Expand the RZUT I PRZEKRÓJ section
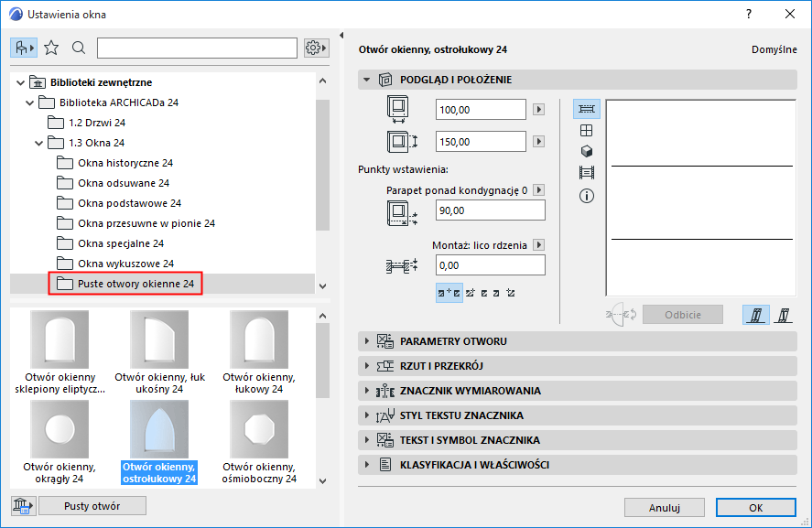Viewport: 812px width, 528px height. point(578,366)
